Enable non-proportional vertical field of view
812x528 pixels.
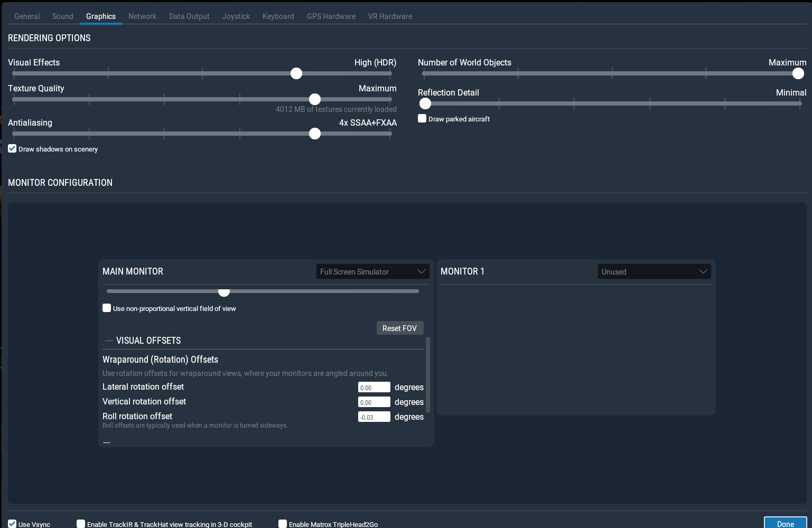pos(107,308)
